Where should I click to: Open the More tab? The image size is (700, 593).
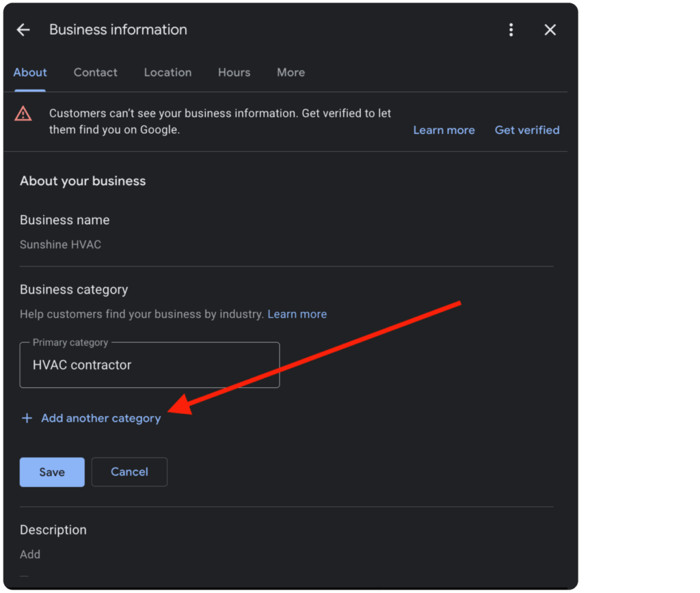pyautogui.click(x=291, y=72)
